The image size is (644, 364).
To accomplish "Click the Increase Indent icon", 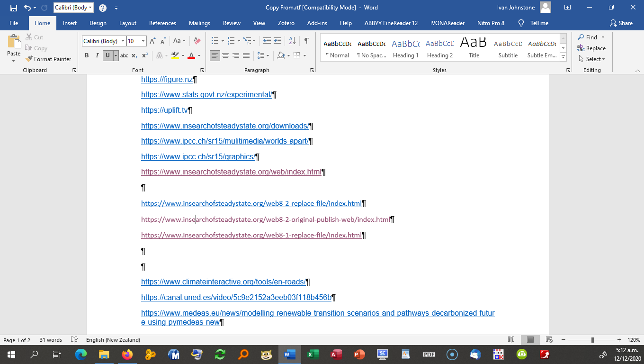I will tap(278, 41).
